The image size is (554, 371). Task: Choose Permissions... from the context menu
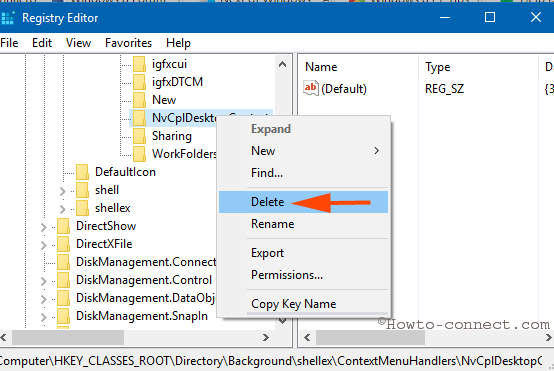[x=303, y=275]
